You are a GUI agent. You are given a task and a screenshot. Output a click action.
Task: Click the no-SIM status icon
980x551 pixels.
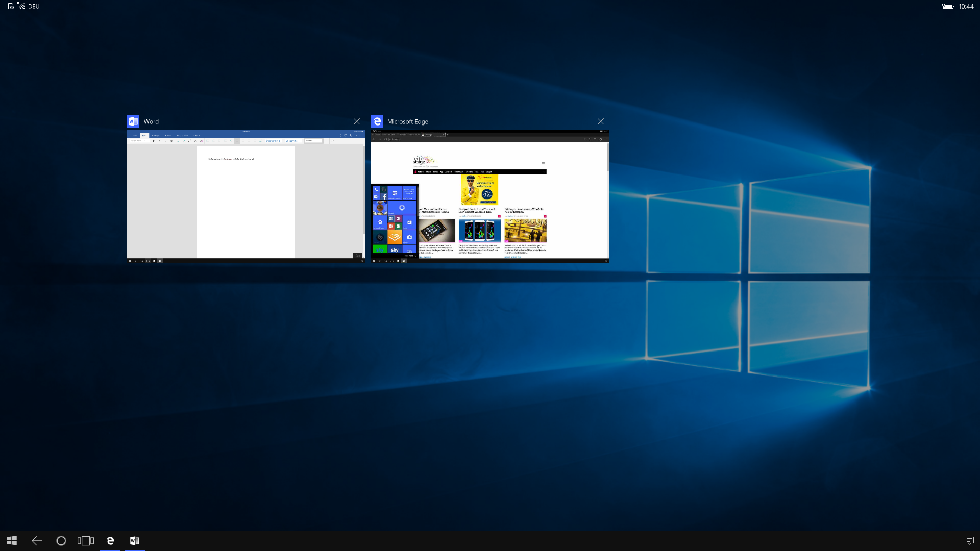click(11, 6)
